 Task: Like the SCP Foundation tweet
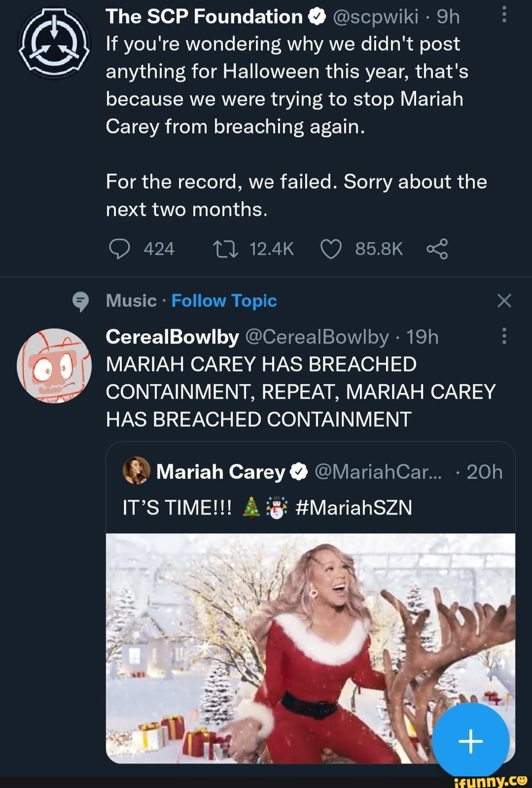point(330,249)
